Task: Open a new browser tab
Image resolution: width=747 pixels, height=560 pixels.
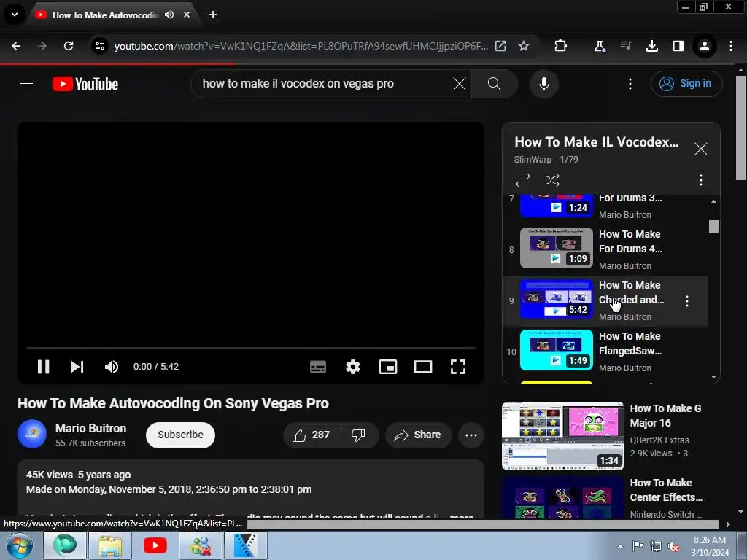Action: 213,15
